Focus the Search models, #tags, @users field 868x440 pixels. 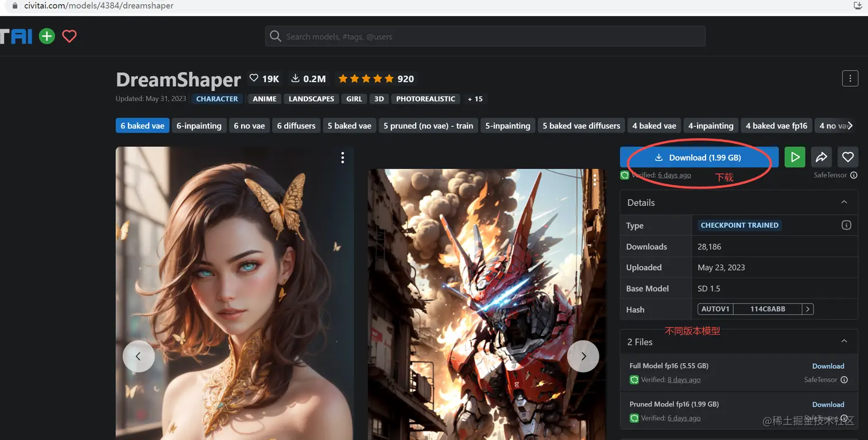pyautogui.click(x=485, y=37)
